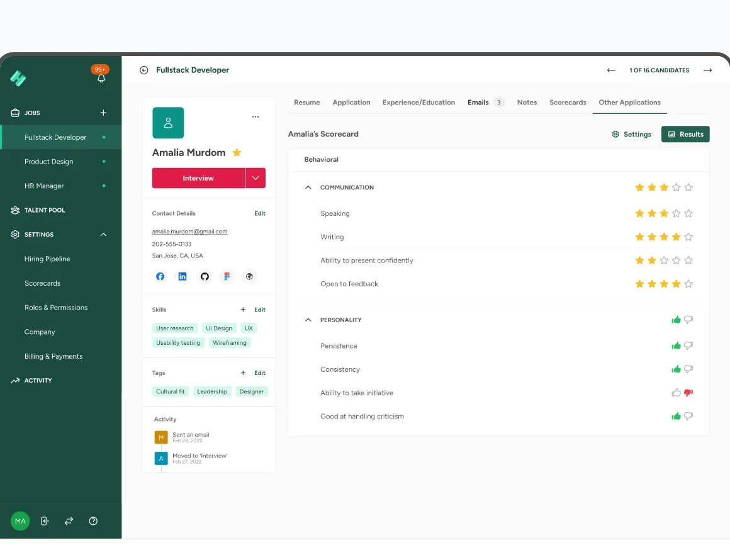
Task: Open candidate's Figma profile icon
Action: click(227, 276)
